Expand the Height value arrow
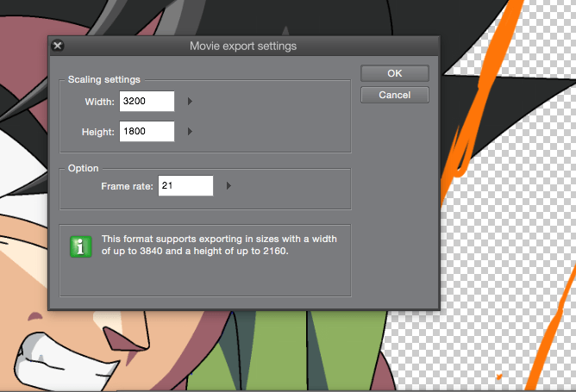The image size is (576, 392). [190, 132]
